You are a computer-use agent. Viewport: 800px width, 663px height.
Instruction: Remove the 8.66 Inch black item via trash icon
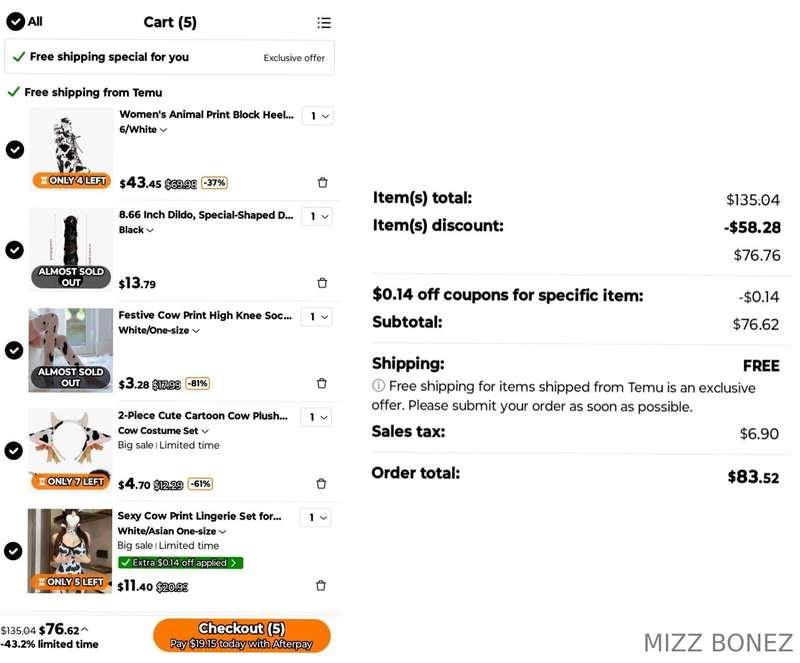click(x=322, y=283)
